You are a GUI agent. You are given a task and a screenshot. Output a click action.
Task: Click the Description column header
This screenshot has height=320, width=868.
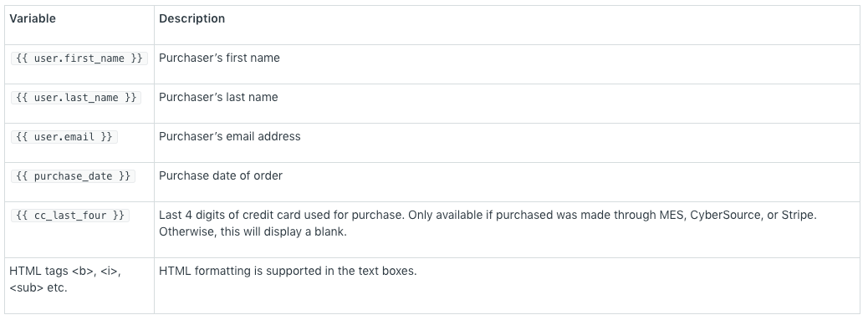click(x=192, y=18)
